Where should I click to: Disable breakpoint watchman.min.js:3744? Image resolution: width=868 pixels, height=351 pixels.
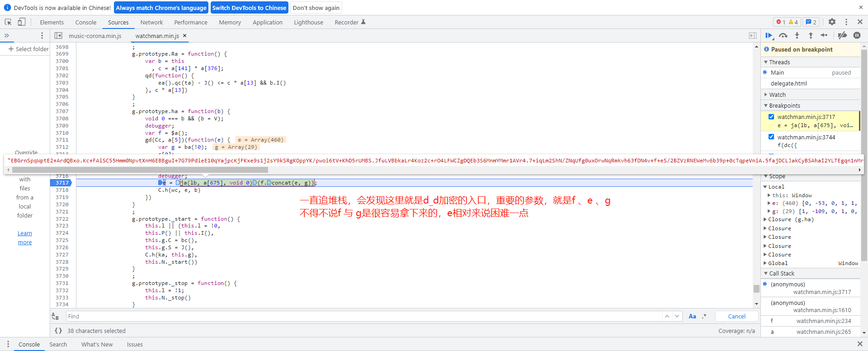pyautogui.click(x=771, y=137)
